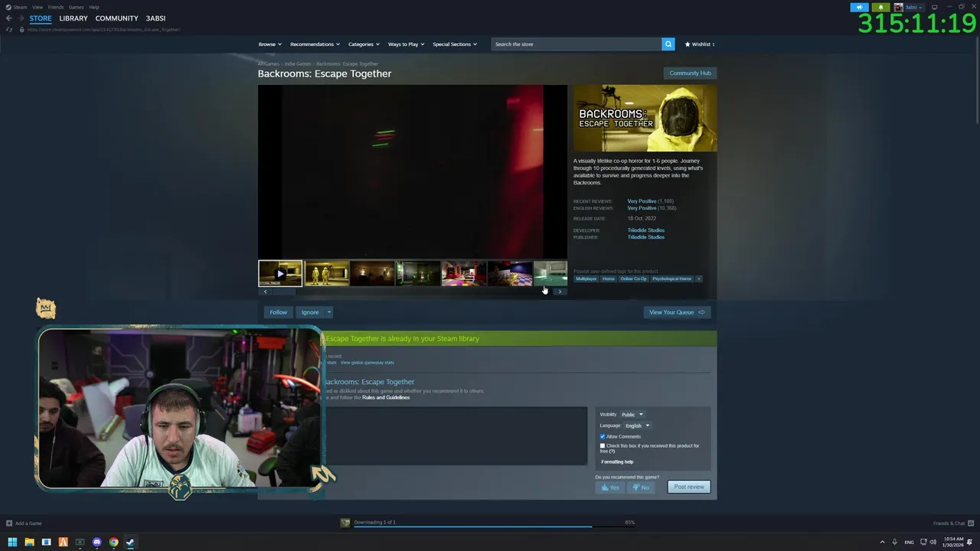Click the screenshot strip scrollbar
The height and width of the screenshot is (551, 980).
click(284, 292)
